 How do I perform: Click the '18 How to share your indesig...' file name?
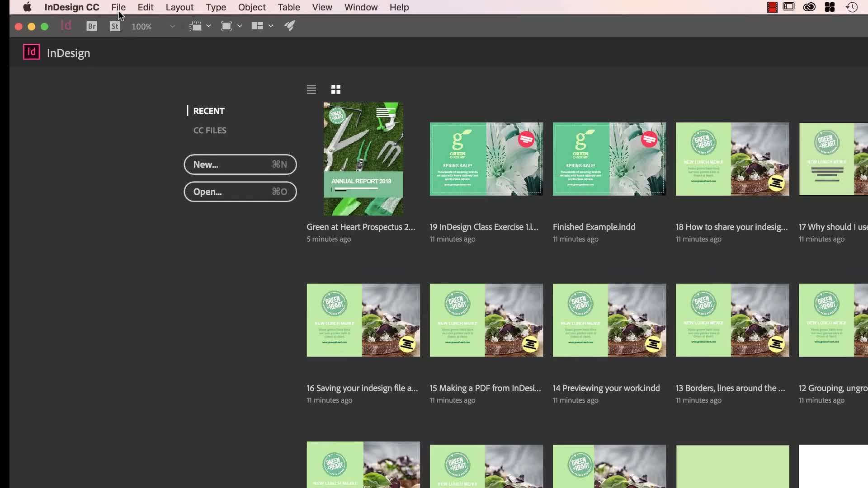732,227
